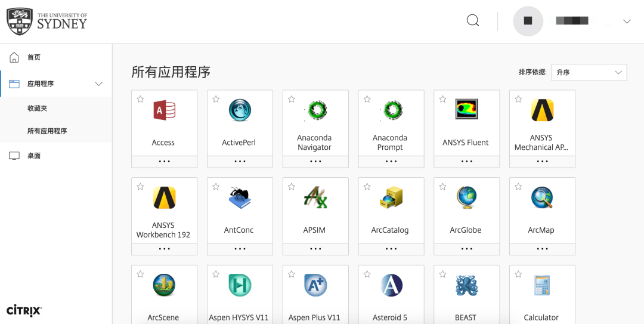The width and height of the screenshot is (644, 324).
Task: Click the user avatar circle
Action: click(x=528, y=21)
